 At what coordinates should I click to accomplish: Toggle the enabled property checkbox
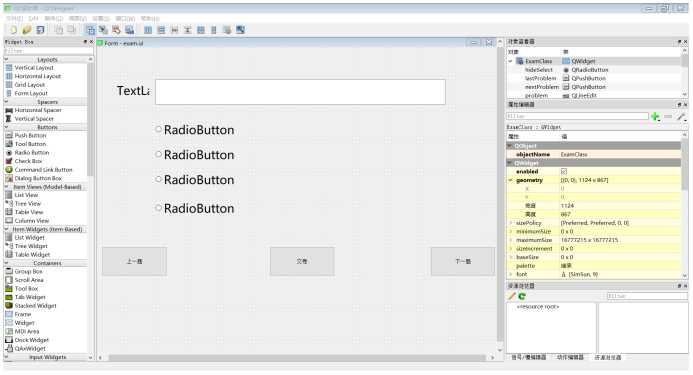(x=564, y=172)
